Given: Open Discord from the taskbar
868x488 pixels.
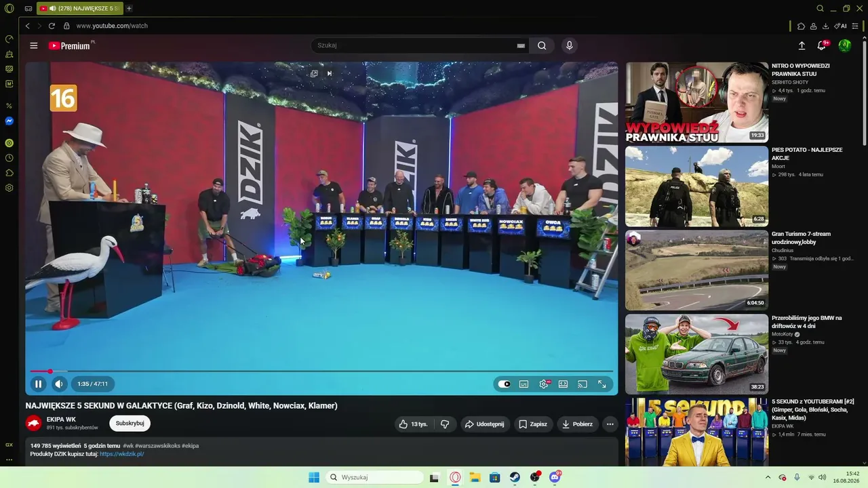Looking at the screenshot, I should (555, 477).
